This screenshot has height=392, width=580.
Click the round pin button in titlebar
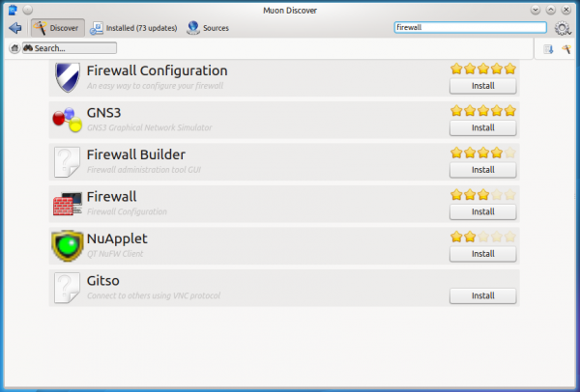(28, 10)
